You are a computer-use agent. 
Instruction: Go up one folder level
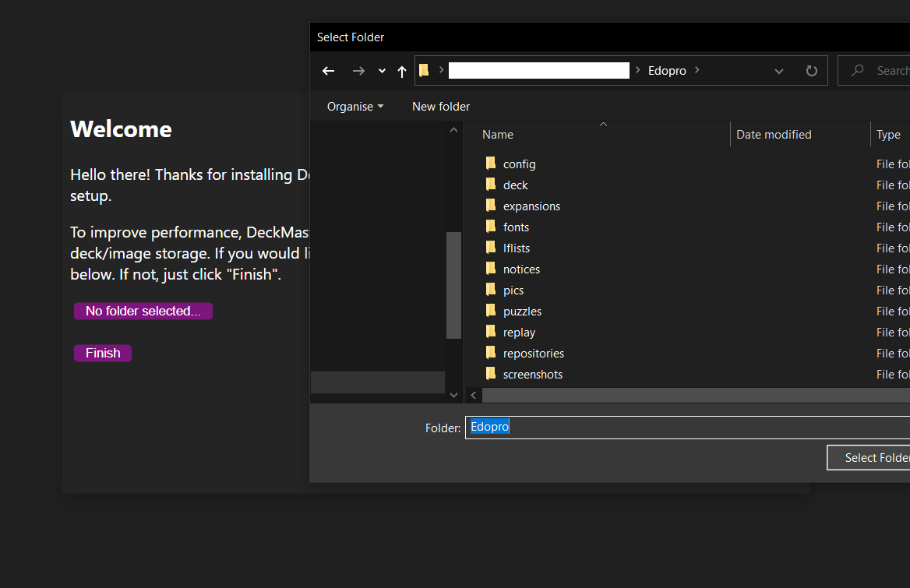(402, 71)
